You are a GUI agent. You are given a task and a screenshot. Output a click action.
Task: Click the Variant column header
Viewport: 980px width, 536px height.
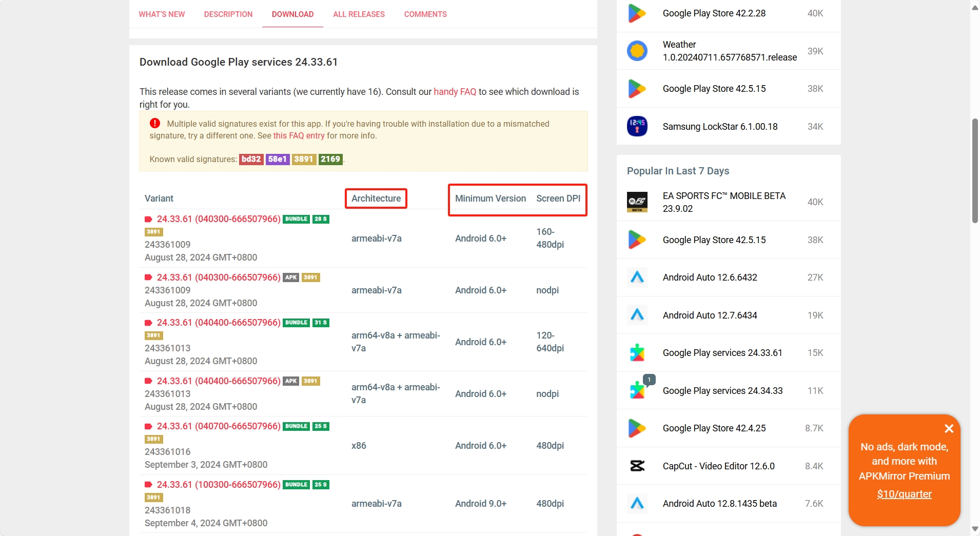pos(159,198)
